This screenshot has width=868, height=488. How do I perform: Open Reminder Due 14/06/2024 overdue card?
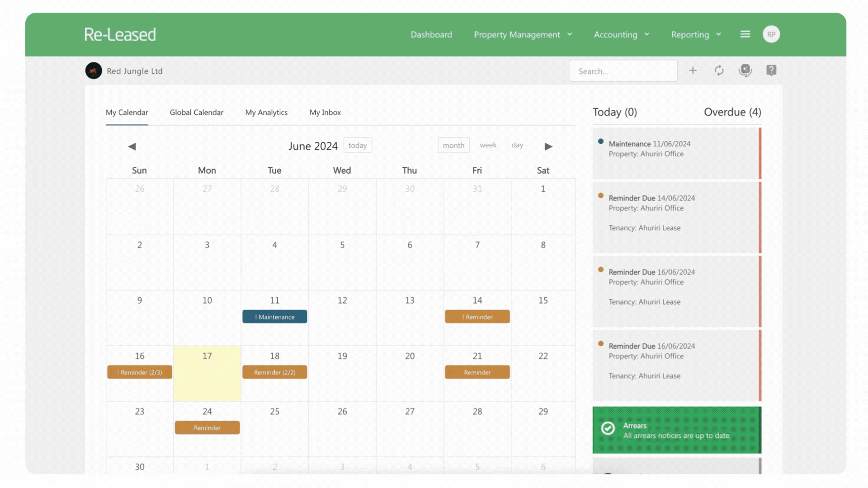(677, 217)
